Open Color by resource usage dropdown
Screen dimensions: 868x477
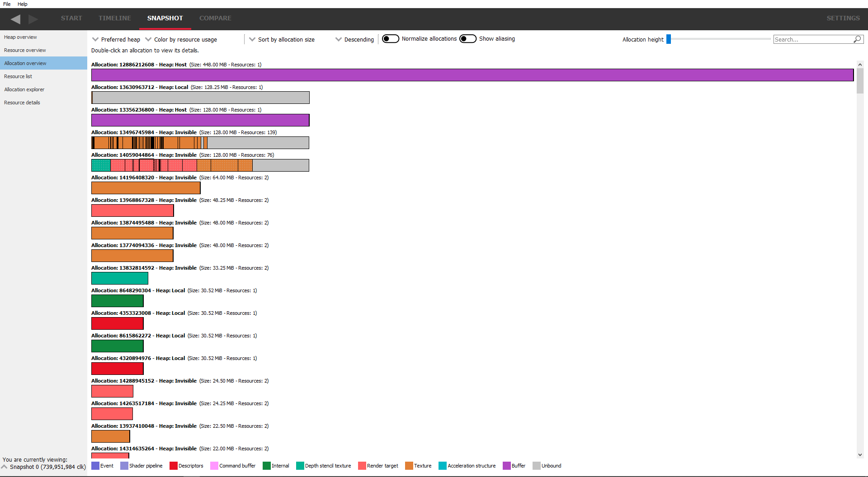pyautogui.click(x=181, y=39)
